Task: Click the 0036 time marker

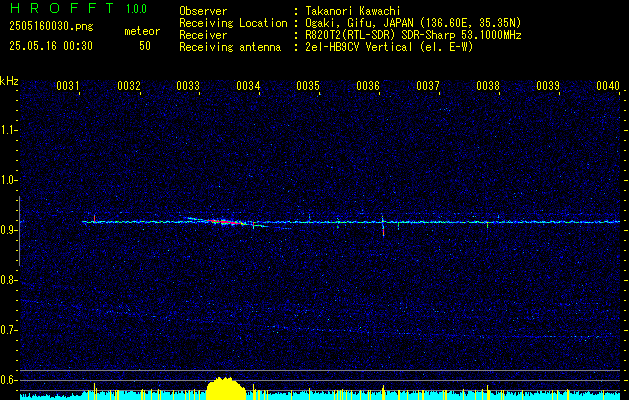Action: click(368, 86)
